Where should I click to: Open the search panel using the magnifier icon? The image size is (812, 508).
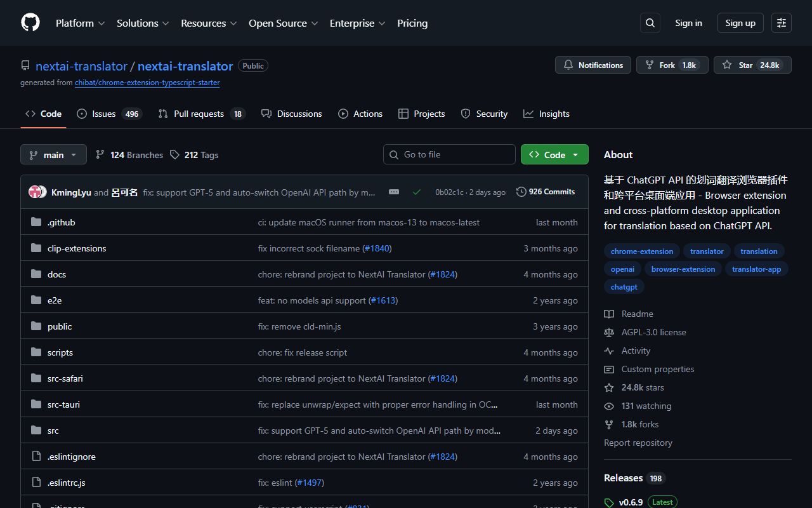tap(650, 22)
